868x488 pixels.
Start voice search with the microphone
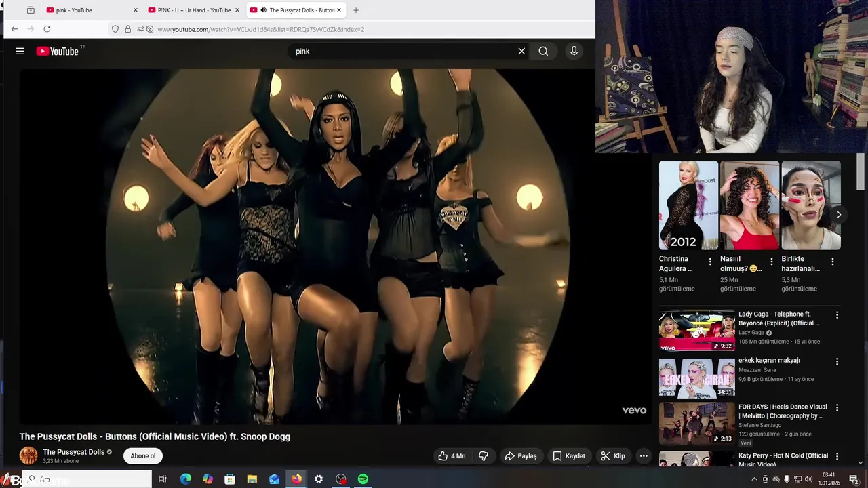coord(574,51)
